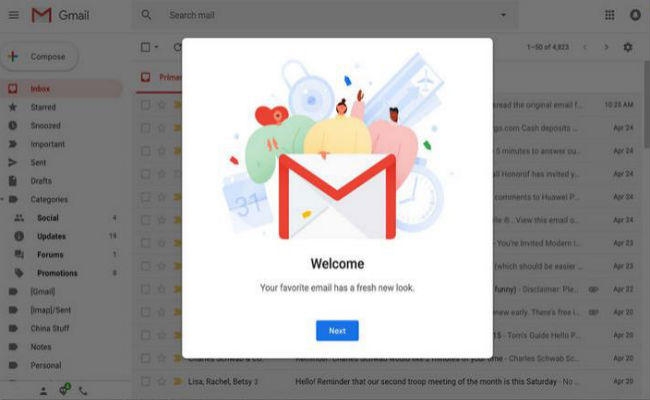This screenshot has width=650, height=400.
Task: Open the account profile avatar icon
Action: coord(635,15)
